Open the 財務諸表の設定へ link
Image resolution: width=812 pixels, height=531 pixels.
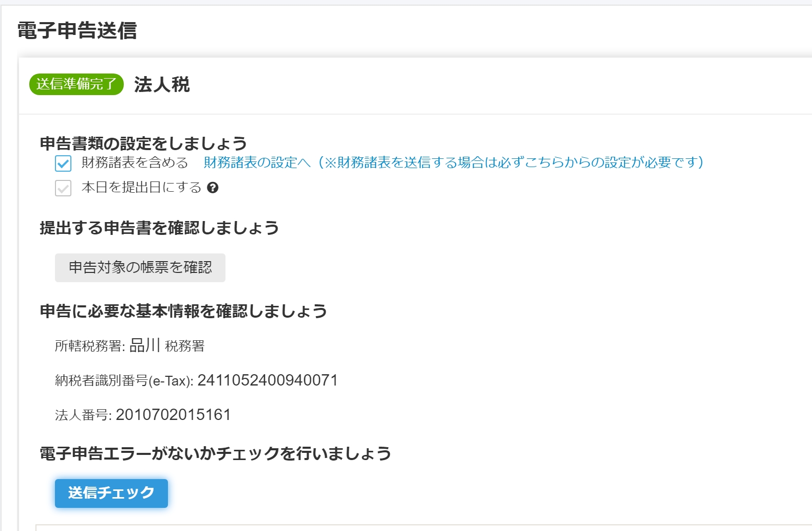click(257, 162)
